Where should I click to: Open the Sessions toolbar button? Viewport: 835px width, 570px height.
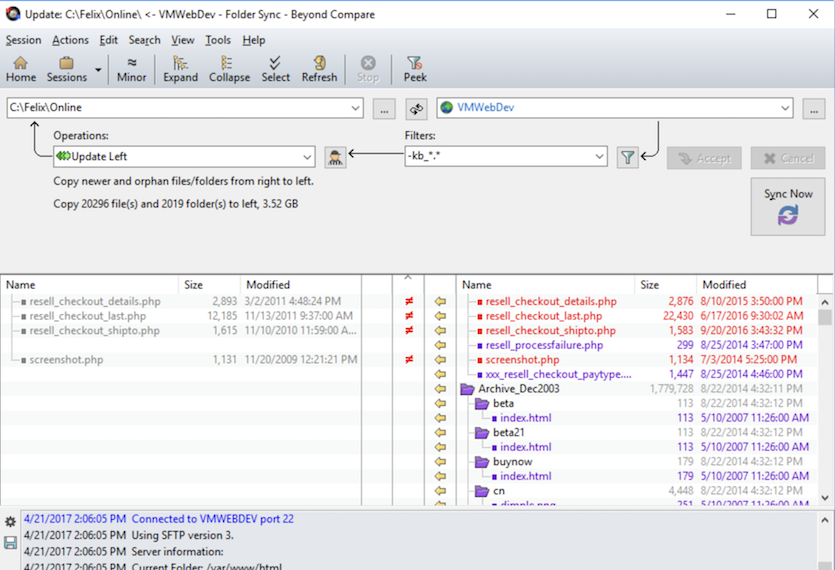[67, 69]
